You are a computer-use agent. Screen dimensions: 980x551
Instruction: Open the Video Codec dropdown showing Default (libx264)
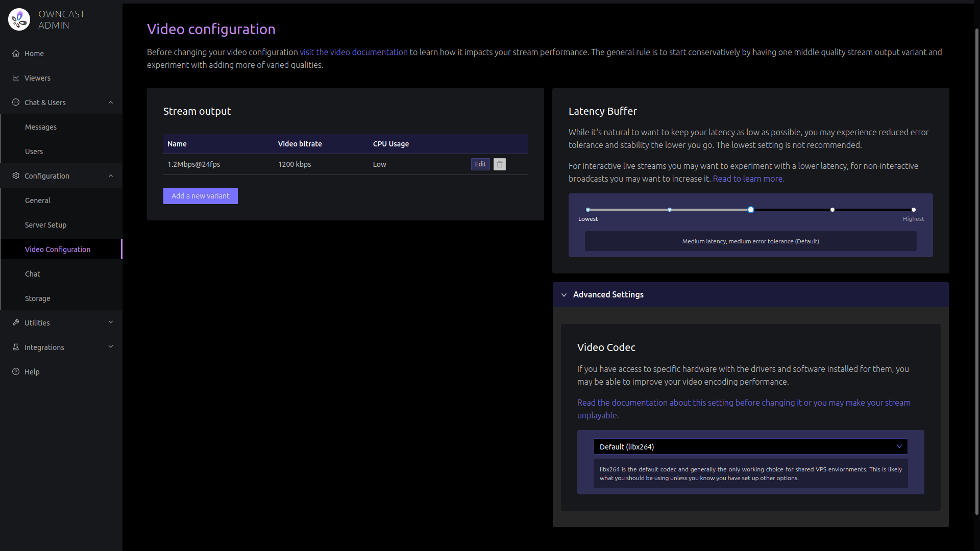click(x=750, y=446)
